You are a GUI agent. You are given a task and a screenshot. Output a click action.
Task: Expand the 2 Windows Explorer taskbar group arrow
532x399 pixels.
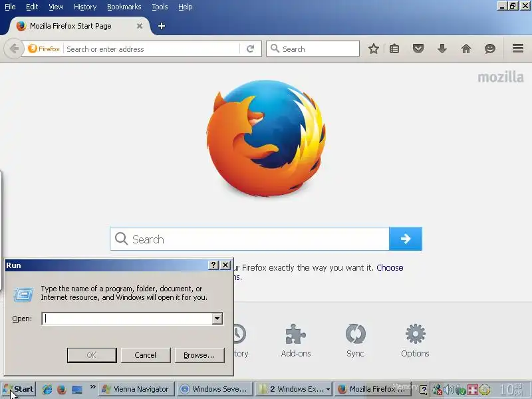[328, 390]
